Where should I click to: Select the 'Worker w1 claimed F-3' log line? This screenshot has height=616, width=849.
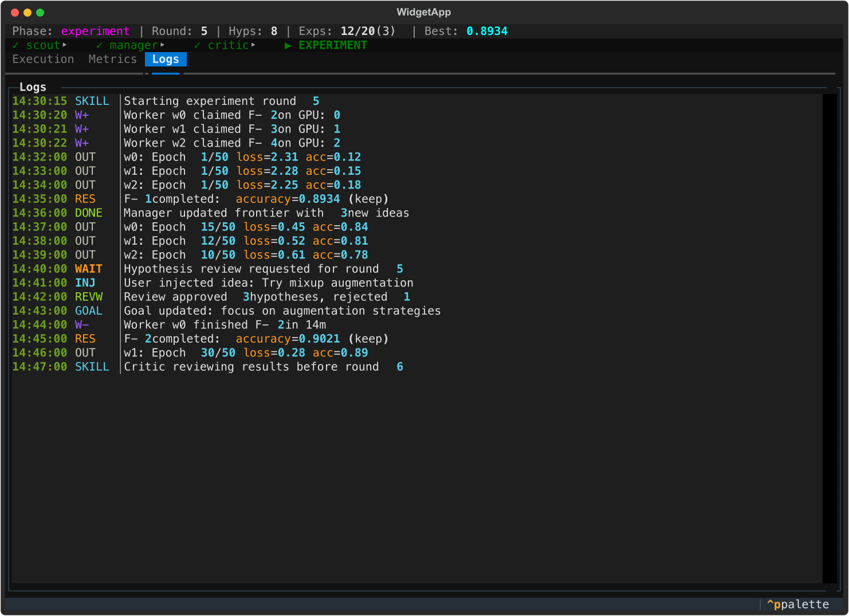pos(417,129)
